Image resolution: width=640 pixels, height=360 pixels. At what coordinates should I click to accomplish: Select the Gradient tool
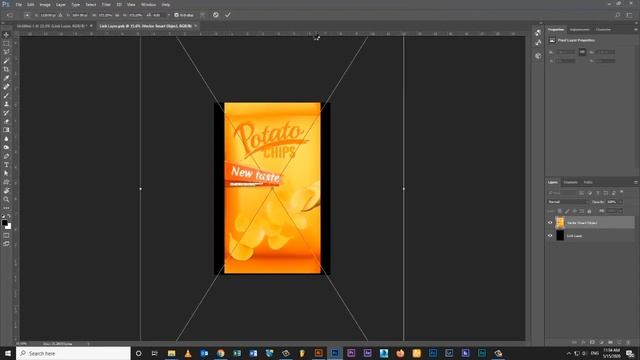pyautogui.click(x=6, y=130)
